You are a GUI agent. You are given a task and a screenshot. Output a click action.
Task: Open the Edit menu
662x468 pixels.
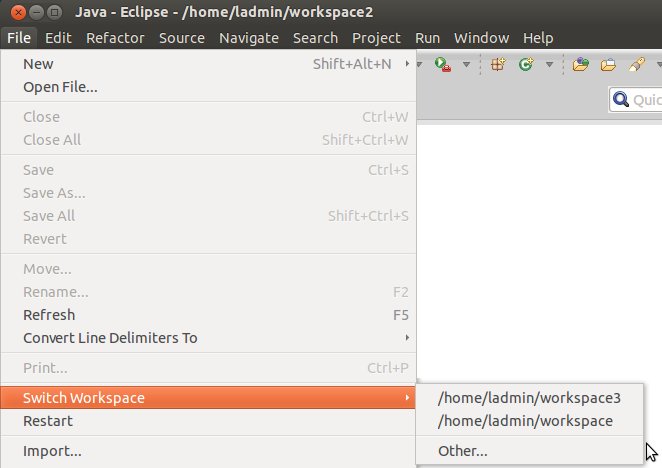(58, 38)
